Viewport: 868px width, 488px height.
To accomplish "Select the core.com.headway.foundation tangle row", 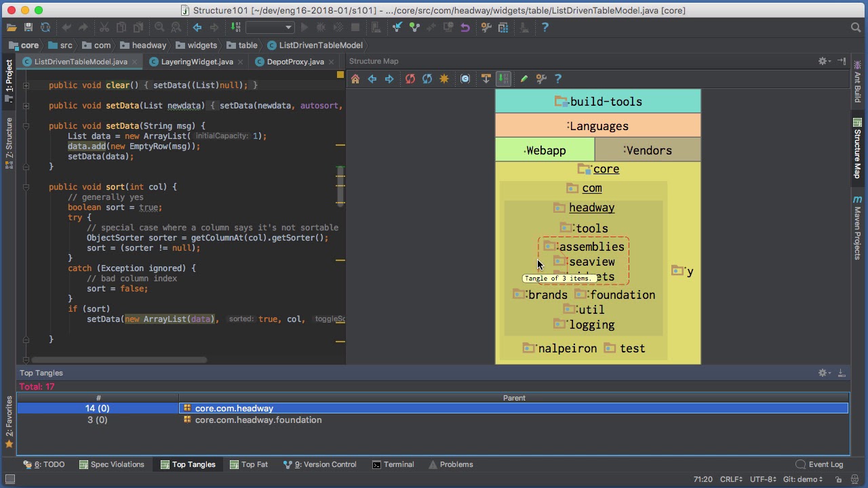I will tap(258, 420).
